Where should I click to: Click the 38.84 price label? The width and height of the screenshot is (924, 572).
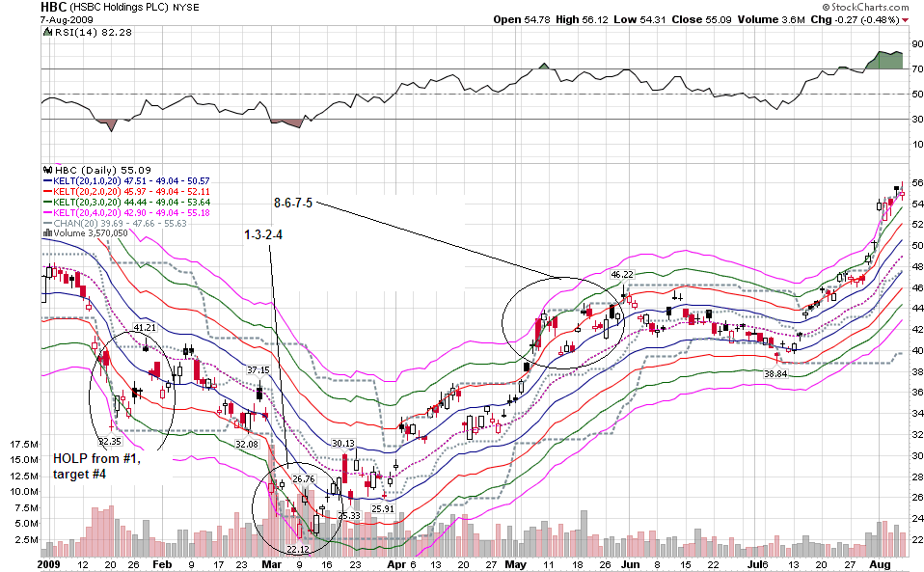click(x=776, y=373)
